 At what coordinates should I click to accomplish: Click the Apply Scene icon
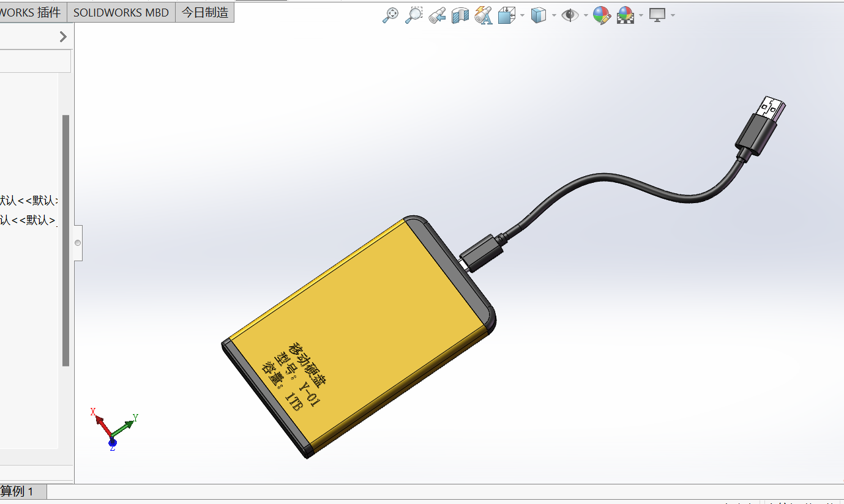pyautogui.click(x=625, y=15)
